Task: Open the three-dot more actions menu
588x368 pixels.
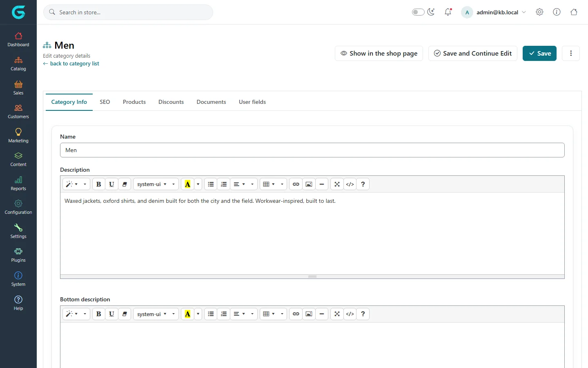Action: 571,53
